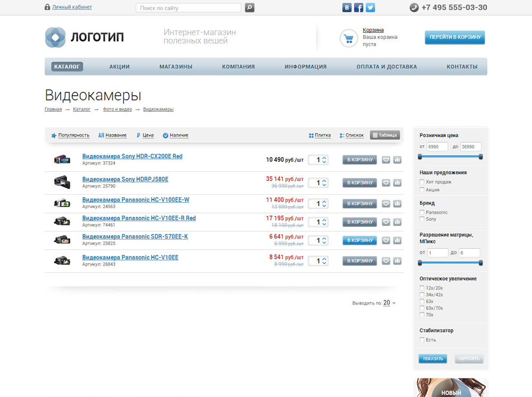Screen dimensions: 532x397
Task: Check 12x/20x optical zoom
Action: (x=422, y=288)
